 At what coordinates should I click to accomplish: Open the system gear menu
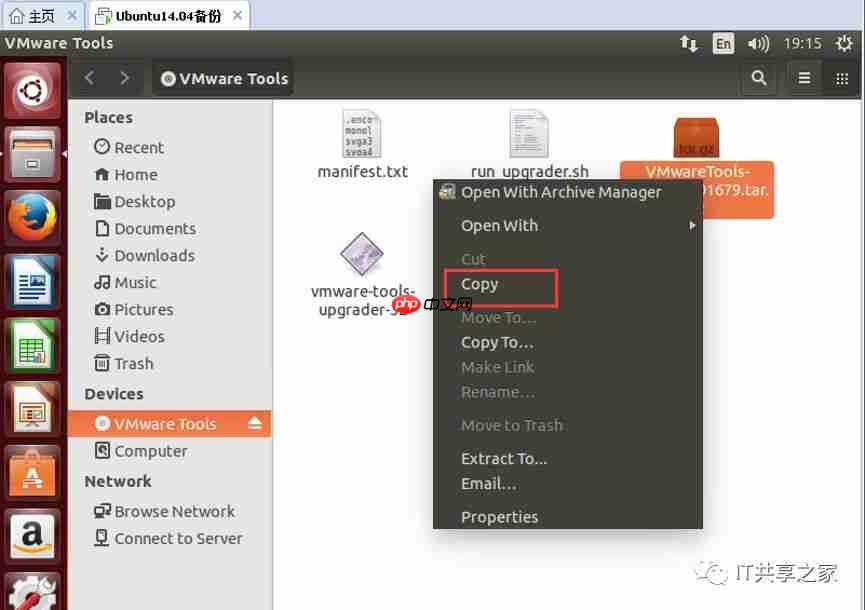pyautogui.click(x=844, y=43)
